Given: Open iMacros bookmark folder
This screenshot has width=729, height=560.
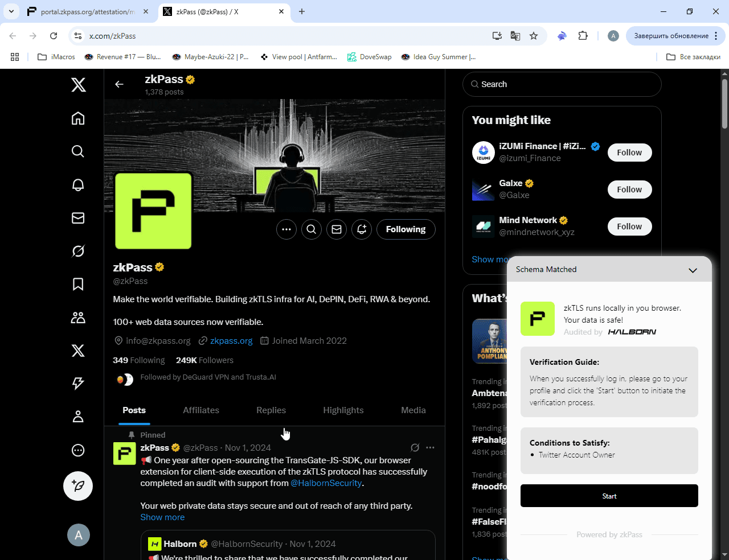Looking at the screenshot, I should coord(56,57).
